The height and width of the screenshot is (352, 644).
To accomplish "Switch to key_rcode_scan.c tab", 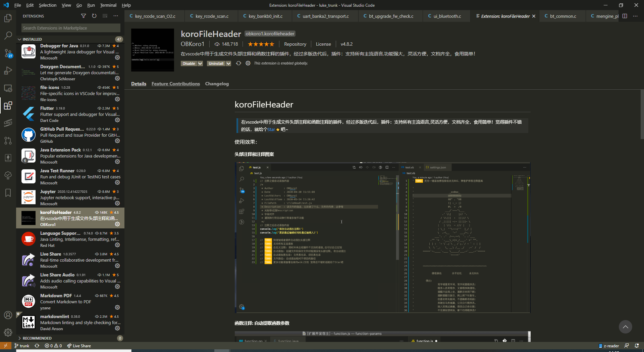I will pos(211,16).
